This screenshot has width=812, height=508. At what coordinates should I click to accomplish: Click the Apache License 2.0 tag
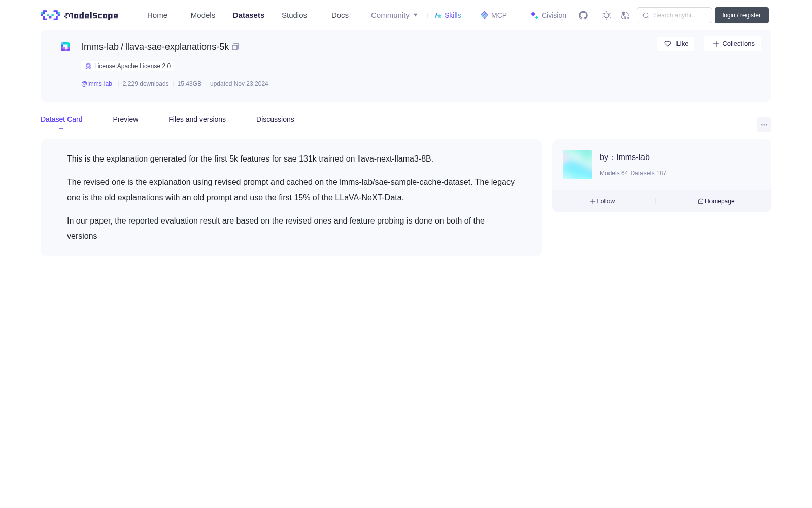pyautogui.click(x=127, y=66)
